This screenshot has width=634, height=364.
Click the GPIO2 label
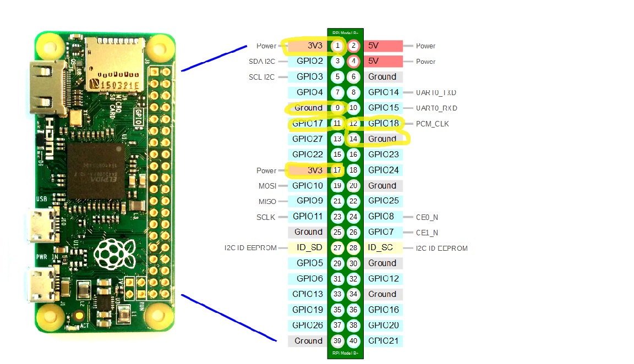coord(307,61)
